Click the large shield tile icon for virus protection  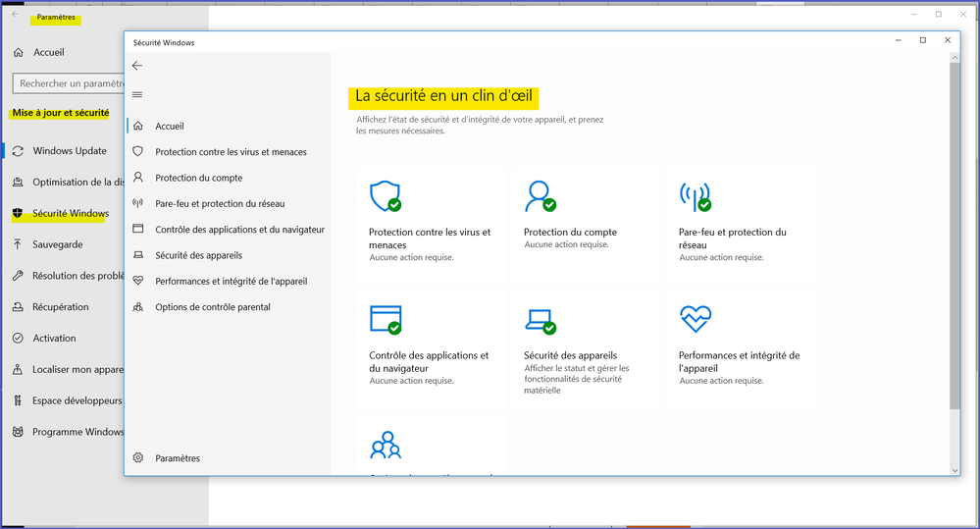tap(385, 196)
